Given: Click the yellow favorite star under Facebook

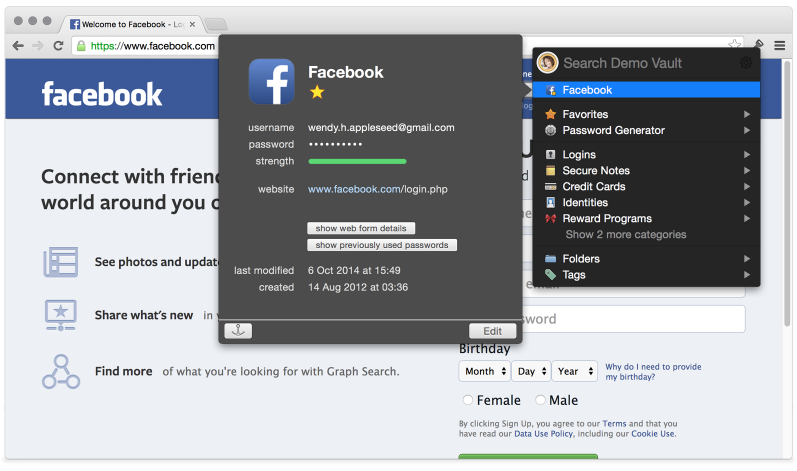Looking at the screenshot, I should pos(317,92).
